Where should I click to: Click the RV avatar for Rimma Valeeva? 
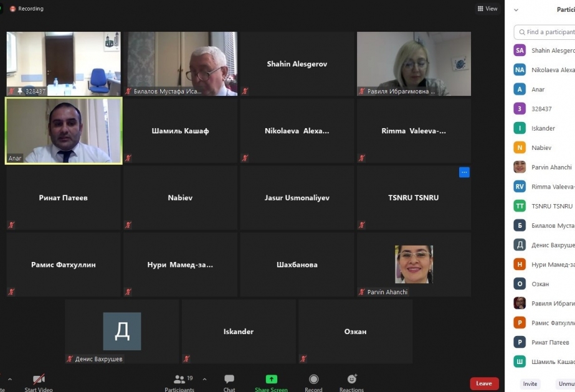click(520, 187)
